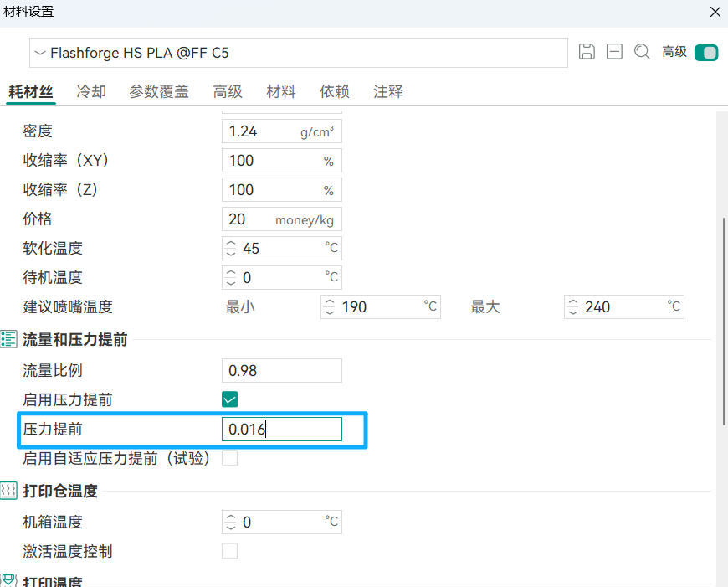Open the parameter override tab

pos(159,92)
